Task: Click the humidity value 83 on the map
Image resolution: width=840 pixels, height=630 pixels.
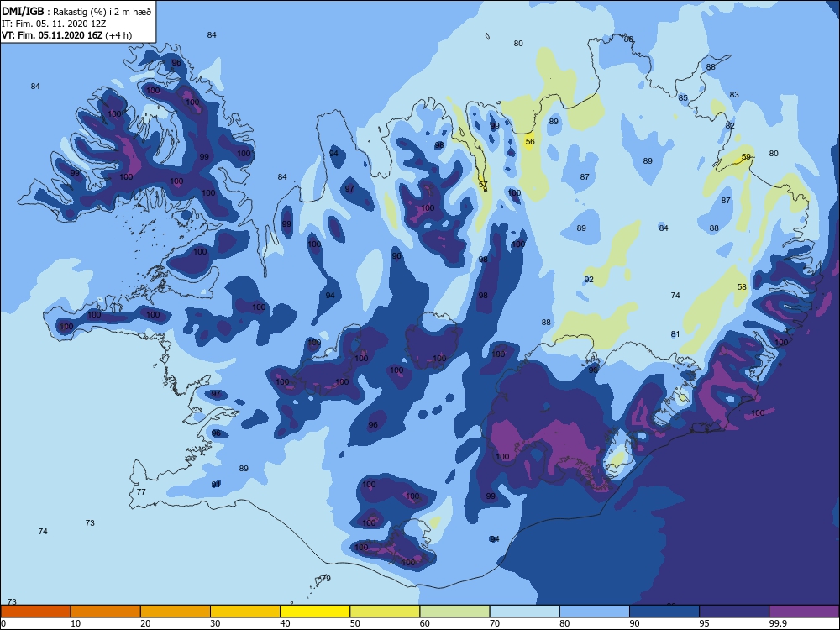Action: tap(734, 94)
